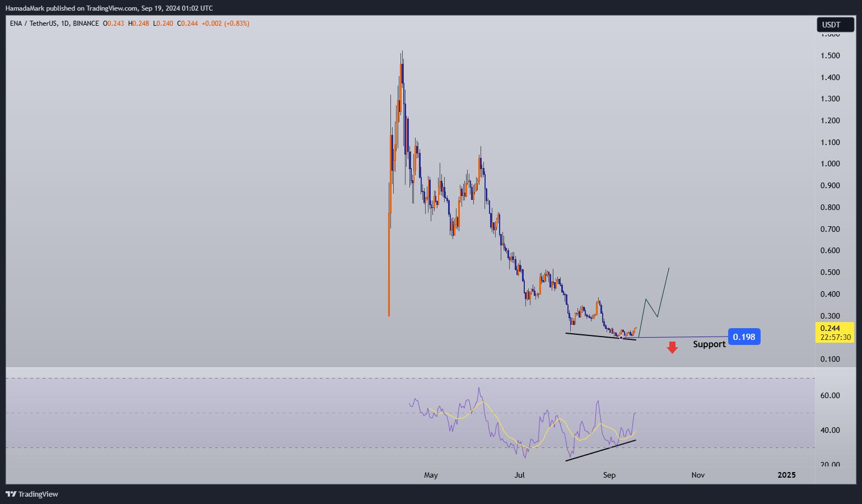Click the low price value L0.240

click(x=163, y=24)
